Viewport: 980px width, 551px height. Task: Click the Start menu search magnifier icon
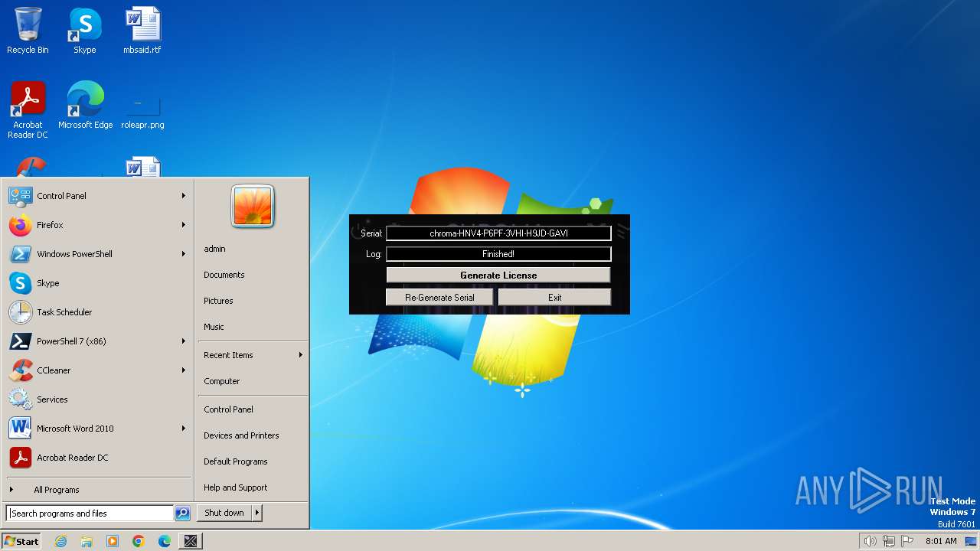[182, 514]
